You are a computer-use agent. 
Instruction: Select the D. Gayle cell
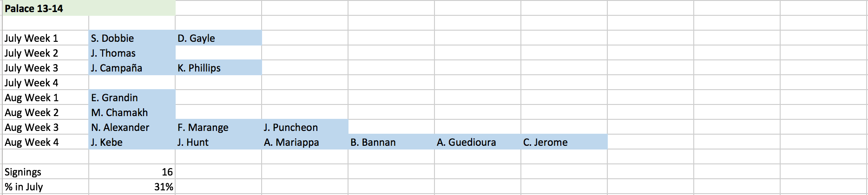click(x=218, y=38)
